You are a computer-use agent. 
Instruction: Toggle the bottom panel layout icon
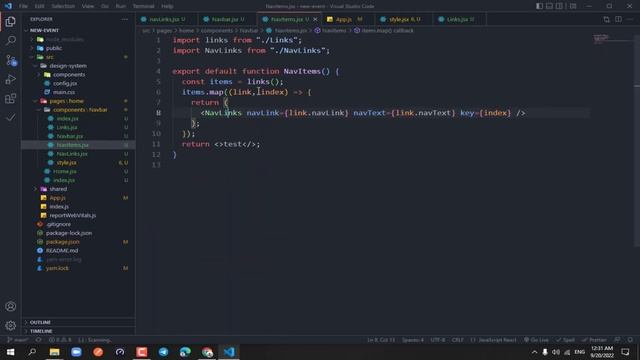tap(549, 6)
